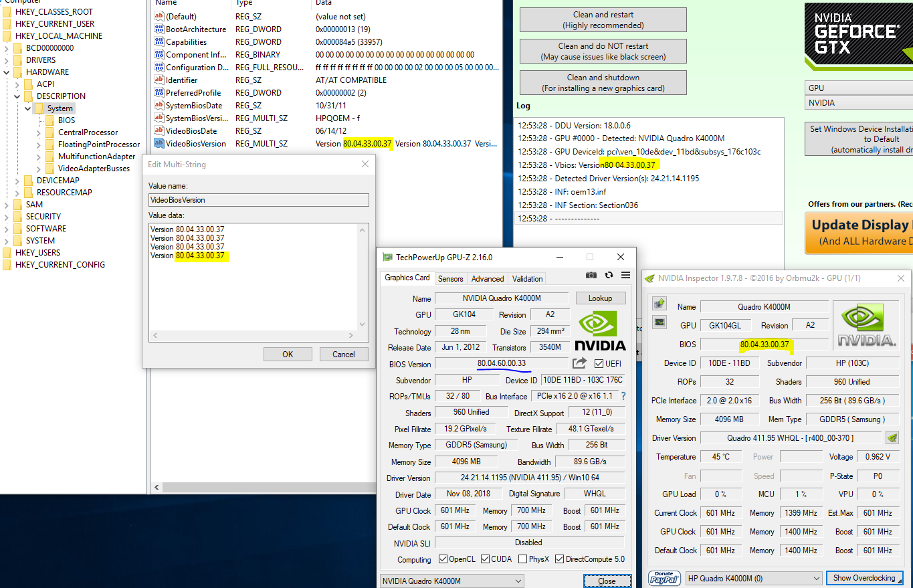Screen dimensions: 913x588
Task: Click the Set Windows Device Installation button
Action: click(859, 139)
